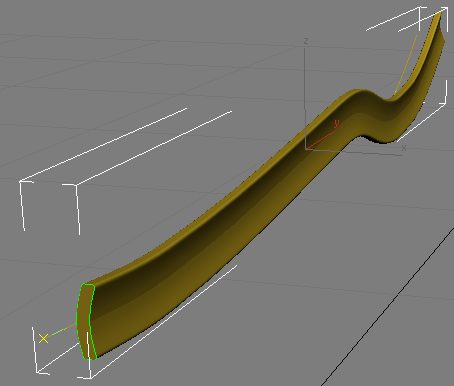Click the bottom-left white bounding box corner
Image resolution: width=454 pixels, height=386 pixels.
tap(39, 370)
